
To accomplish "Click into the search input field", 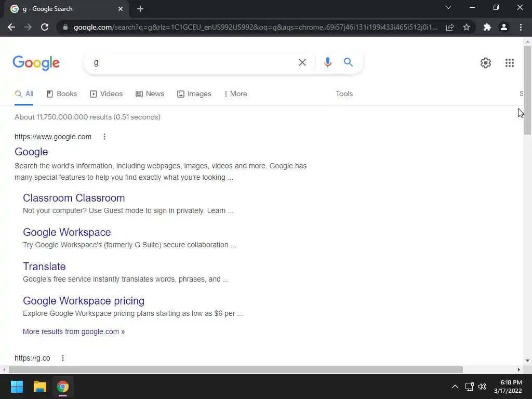I will click(193, 62).
